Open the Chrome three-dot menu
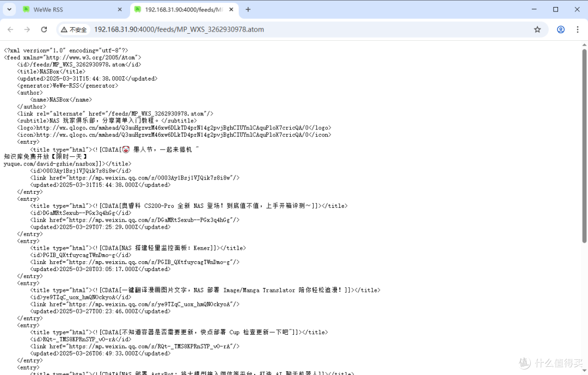588x375 pixels. tap(579, 29)
